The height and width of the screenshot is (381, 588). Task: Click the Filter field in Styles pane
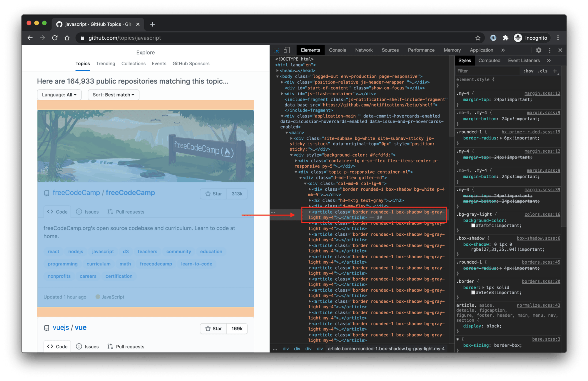(487, 71)
